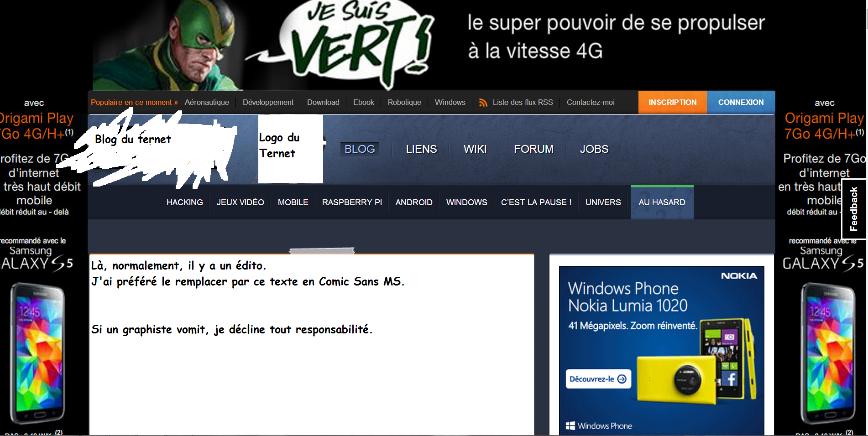Click the Logo du Ternet image
The image size is (868, 436).
pos(291,149)
